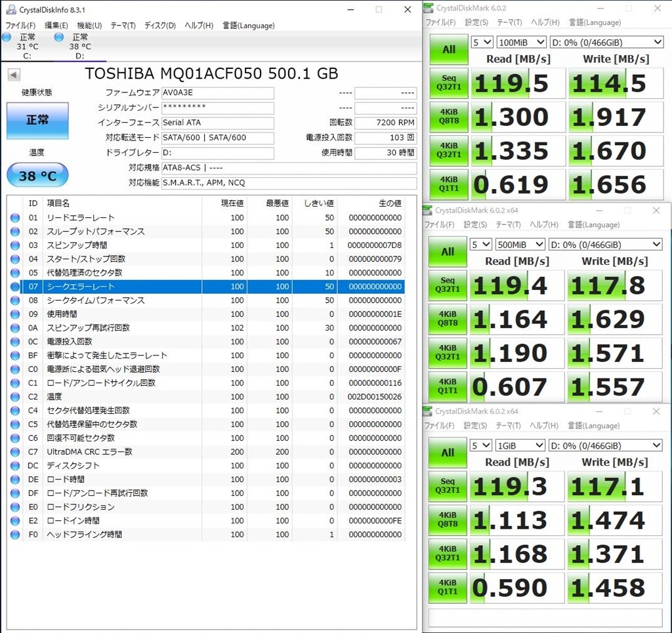Open the 500MiB test size dropdown
The width and height of the screenshot is (672, 633).
click(x=520, y=245)
